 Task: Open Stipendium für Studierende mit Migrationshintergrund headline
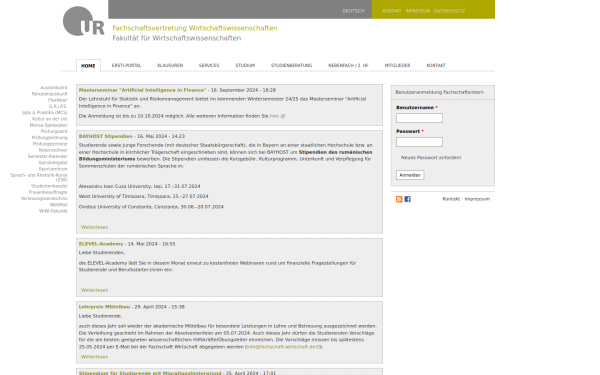tap(150, 373)
